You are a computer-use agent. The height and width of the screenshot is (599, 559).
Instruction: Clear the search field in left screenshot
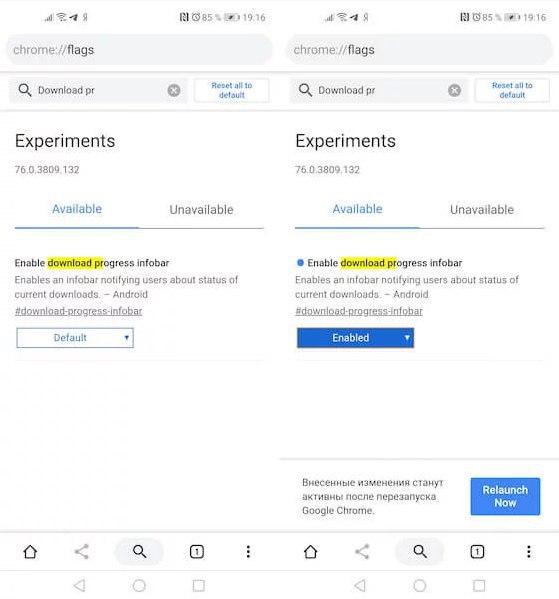[x=174, y=91]
